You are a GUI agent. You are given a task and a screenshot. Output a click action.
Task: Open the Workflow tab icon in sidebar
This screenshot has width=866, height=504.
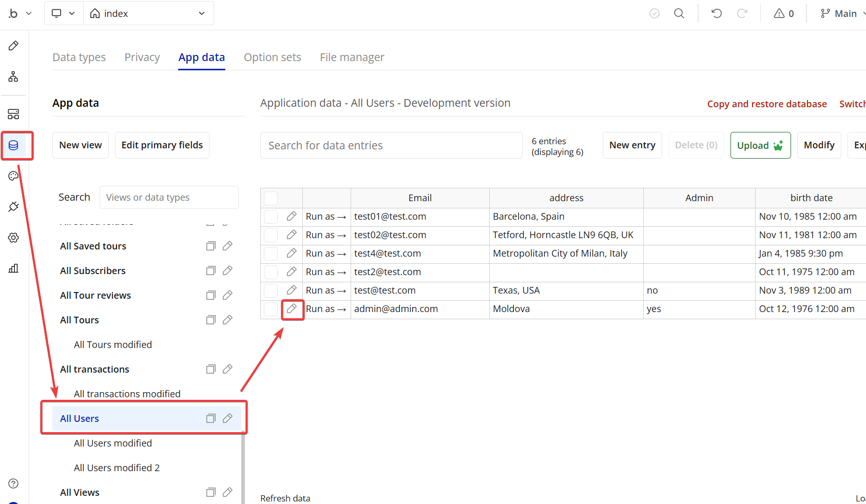click(13, 77)
